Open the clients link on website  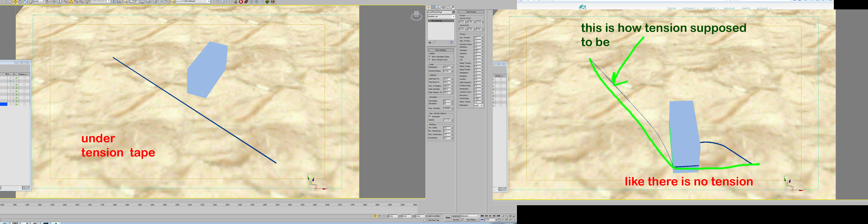pos(746,8)
